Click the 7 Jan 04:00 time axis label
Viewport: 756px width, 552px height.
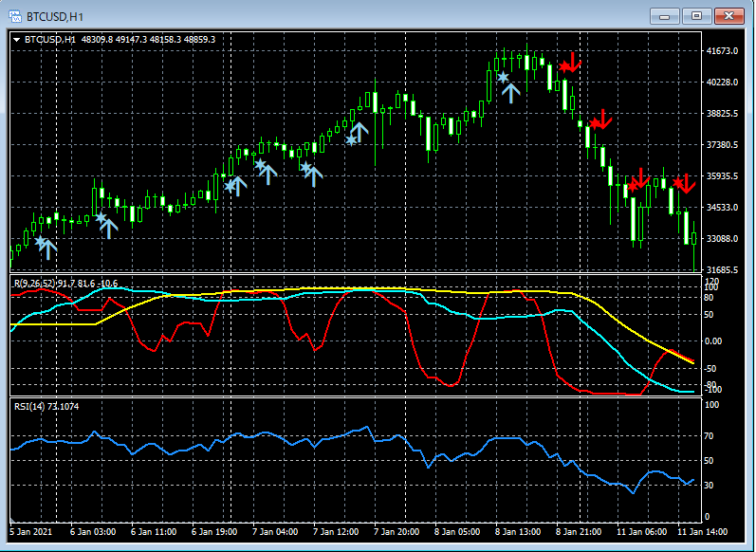tap(275, 532)
